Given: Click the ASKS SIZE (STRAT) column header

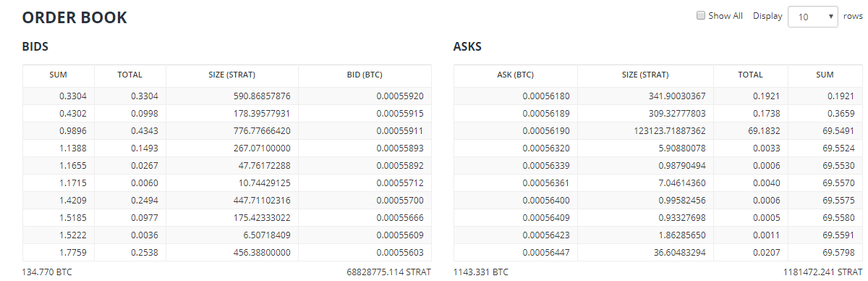Looking at the screenshot, I should [645, 75].
